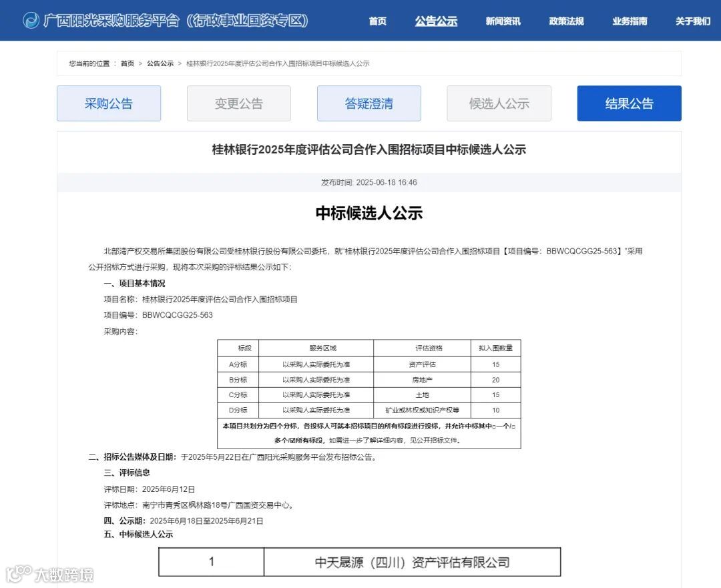
Task: Click the 中标候选人公示 main heading
Action: coord(369,214)
